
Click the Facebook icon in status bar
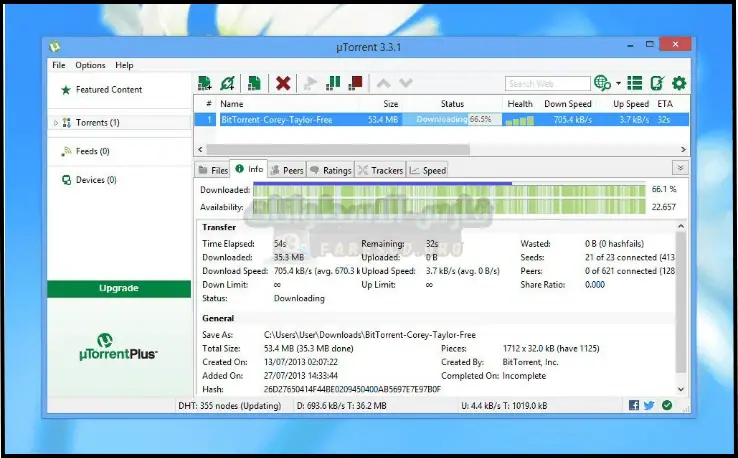pos(634,405)
